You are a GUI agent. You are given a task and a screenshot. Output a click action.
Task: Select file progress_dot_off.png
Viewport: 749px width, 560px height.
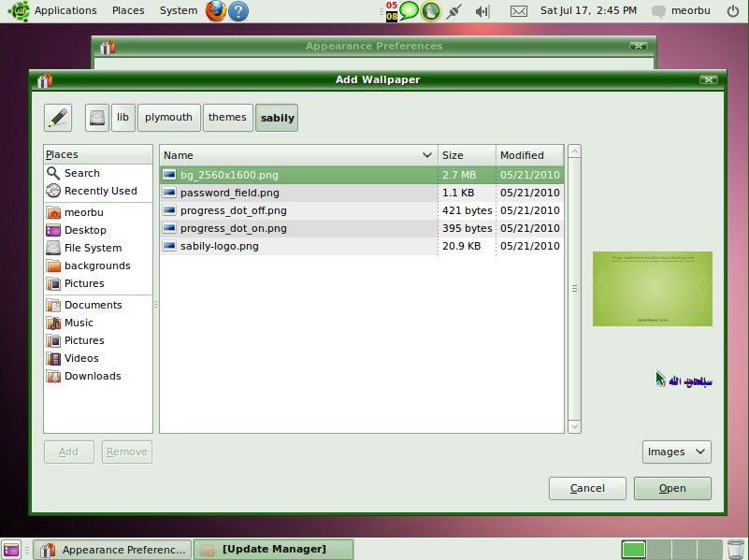[x=362, y=210]
